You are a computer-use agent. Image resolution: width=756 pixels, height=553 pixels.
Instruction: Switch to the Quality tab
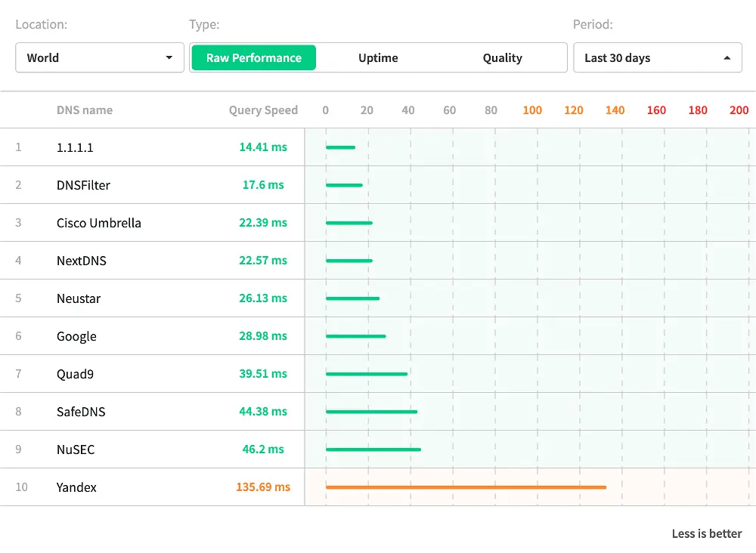coord(502,58)
